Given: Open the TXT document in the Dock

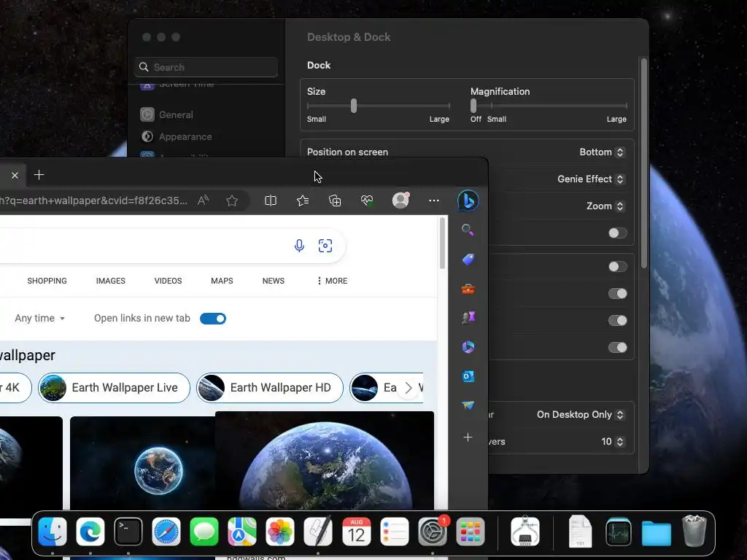Looking at the screenshot, I should (x=580, y=532).
